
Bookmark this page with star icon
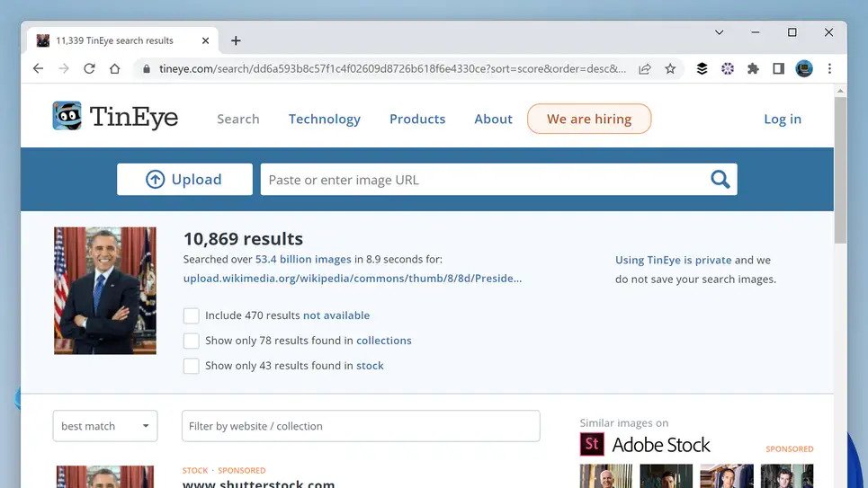pyautogui.click(x=670, y=68)
